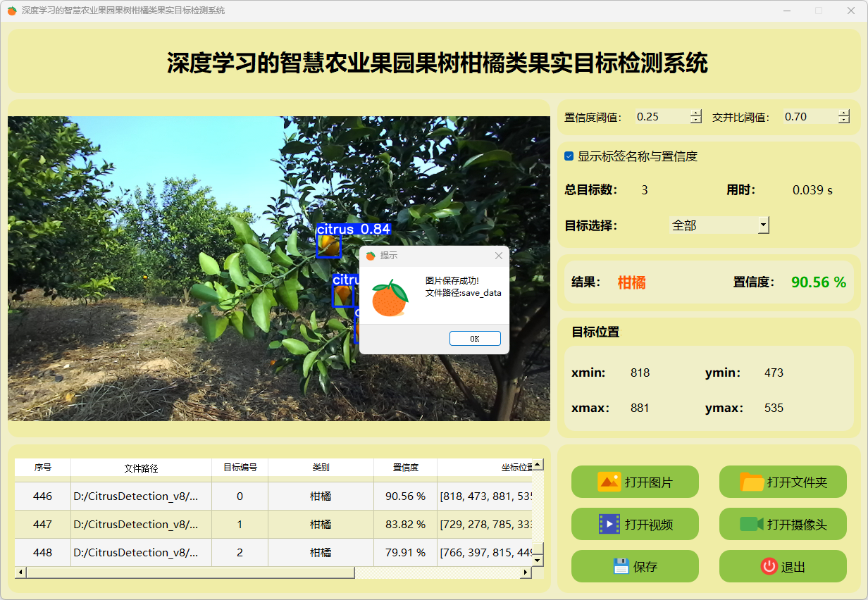Image resolution: width=868 pixels, height=600 pixels.
Task: Close the 提示 dialog with X
Action: [x=499, y=256]
